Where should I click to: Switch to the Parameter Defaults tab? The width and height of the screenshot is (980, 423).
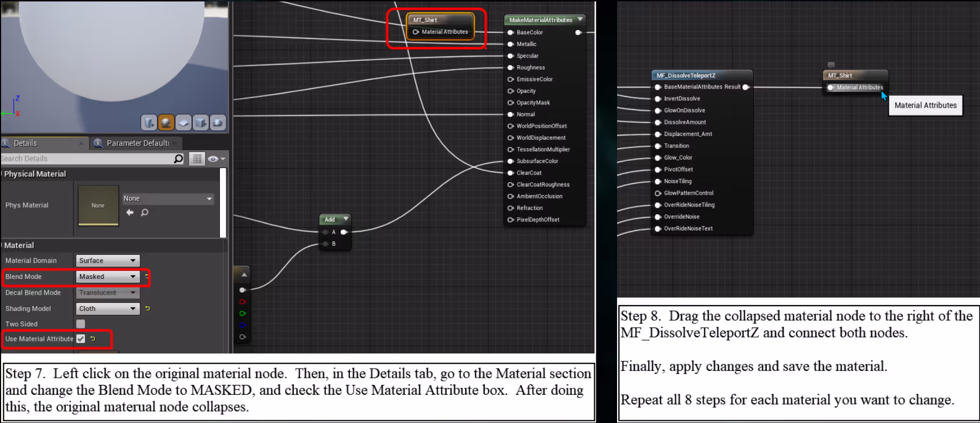tap(135, 143)
